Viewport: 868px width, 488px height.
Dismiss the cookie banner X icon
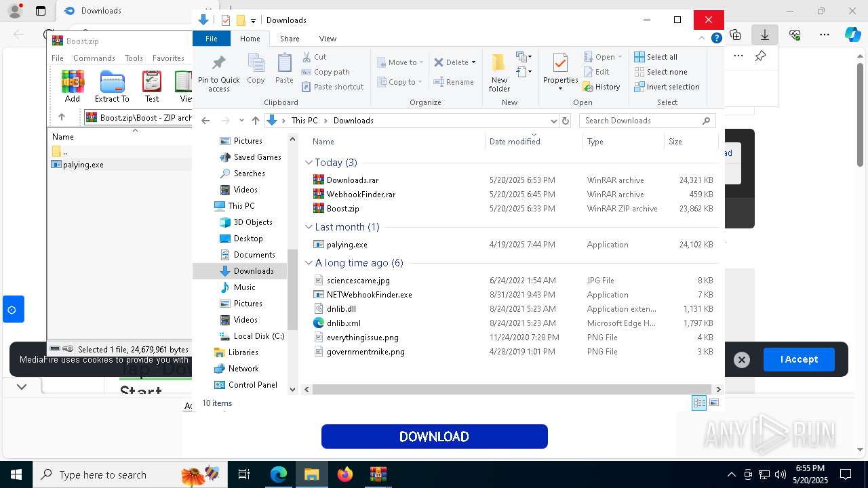(742, 360)
